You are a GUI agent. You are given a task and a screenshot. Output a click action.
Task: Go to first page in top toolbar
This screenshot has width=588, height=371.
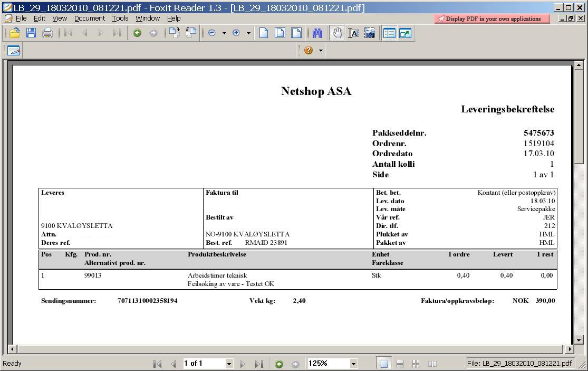[x=68, y=33]
